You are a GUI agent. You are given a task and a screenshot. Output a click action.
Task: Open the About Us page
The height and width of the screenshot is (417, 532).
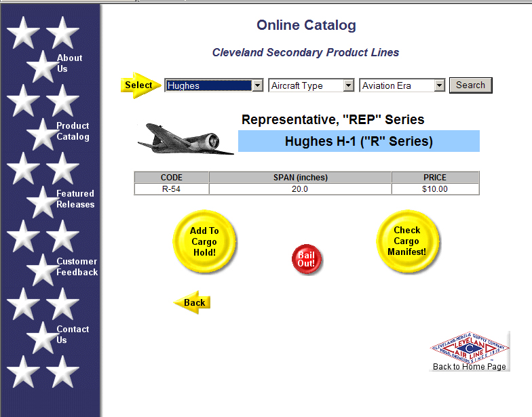(69, 64)
